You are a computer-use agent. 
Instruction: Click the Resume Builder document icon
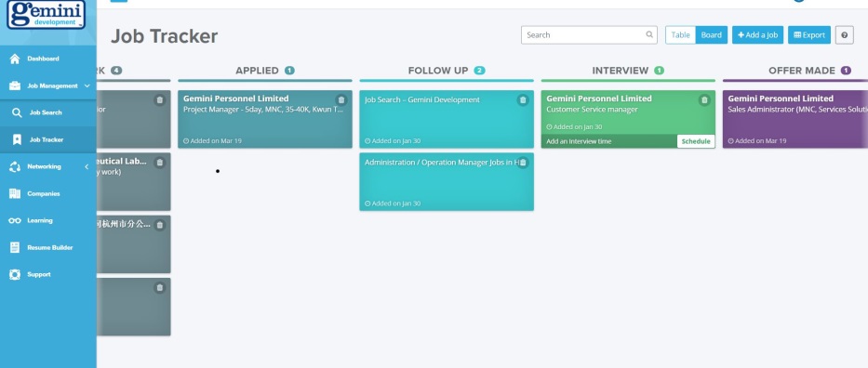coord(15,247)
